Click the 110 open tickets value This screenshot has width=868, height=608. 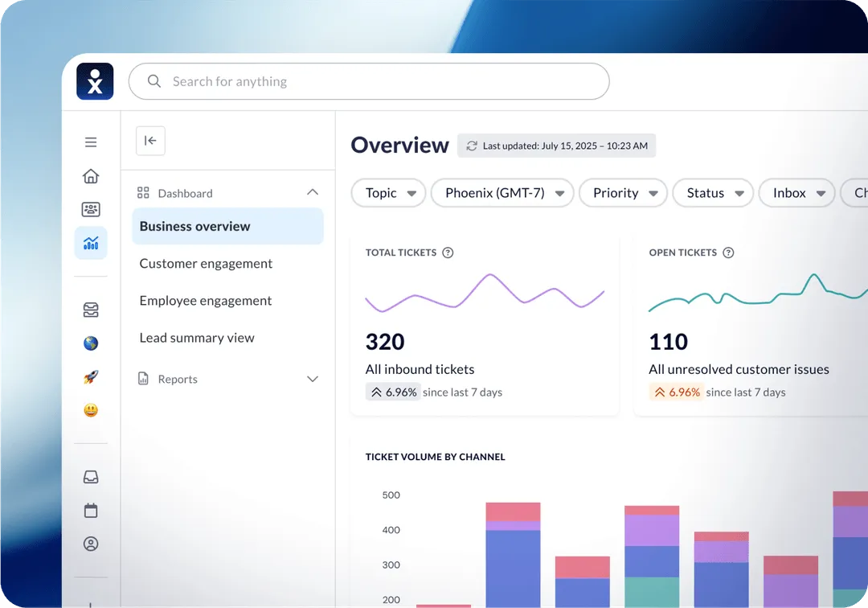tap(669, 342)
